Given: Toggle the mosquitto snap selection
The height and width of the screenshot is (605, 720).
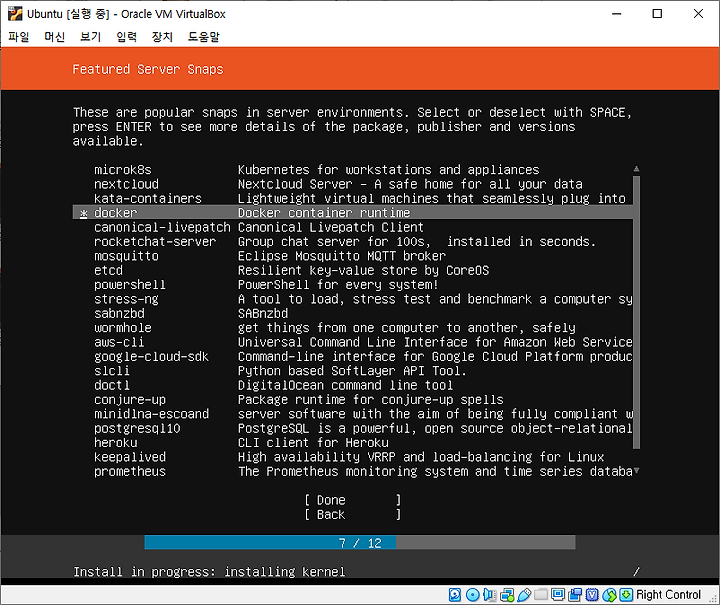Looking at the screenshot, I should pos(353,256).
